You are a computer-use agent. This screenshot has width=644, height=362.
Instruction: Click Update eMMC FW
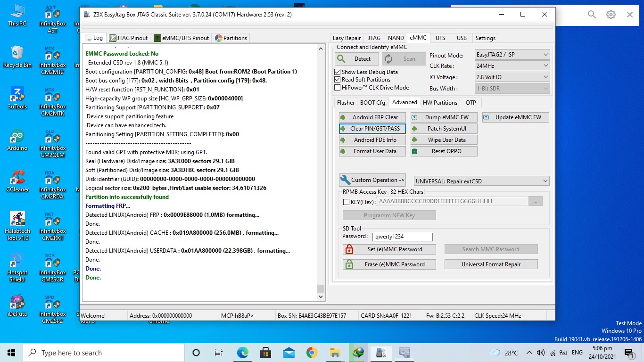[x=515, y=117]
